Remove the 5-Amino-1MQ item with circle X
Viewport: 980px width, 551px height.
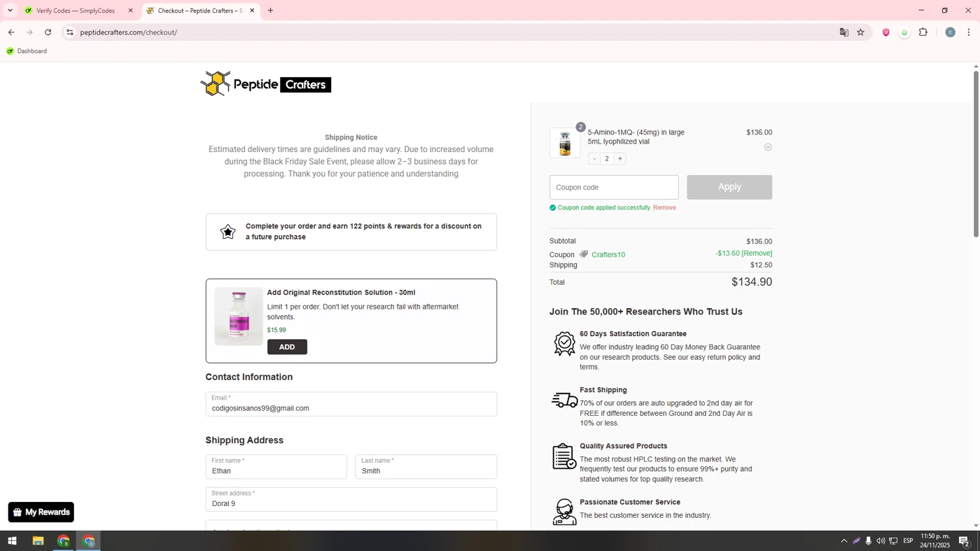point(768,148)
